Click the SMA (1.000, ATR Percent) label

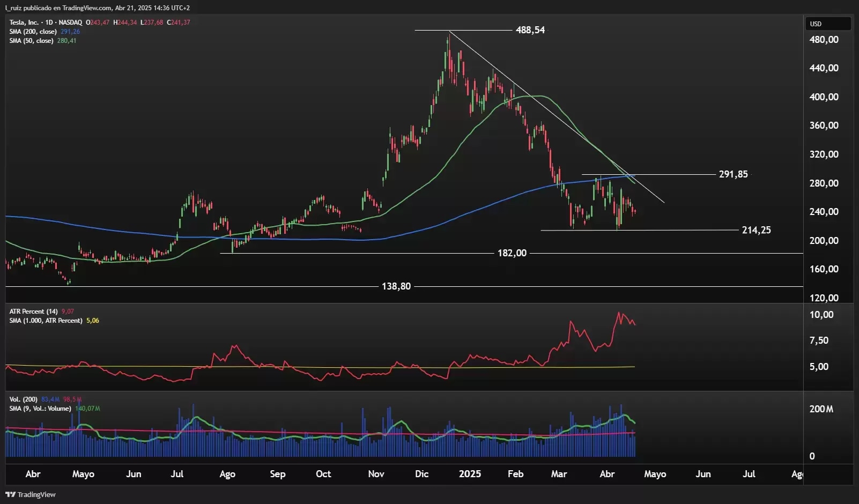pos(46,321)
